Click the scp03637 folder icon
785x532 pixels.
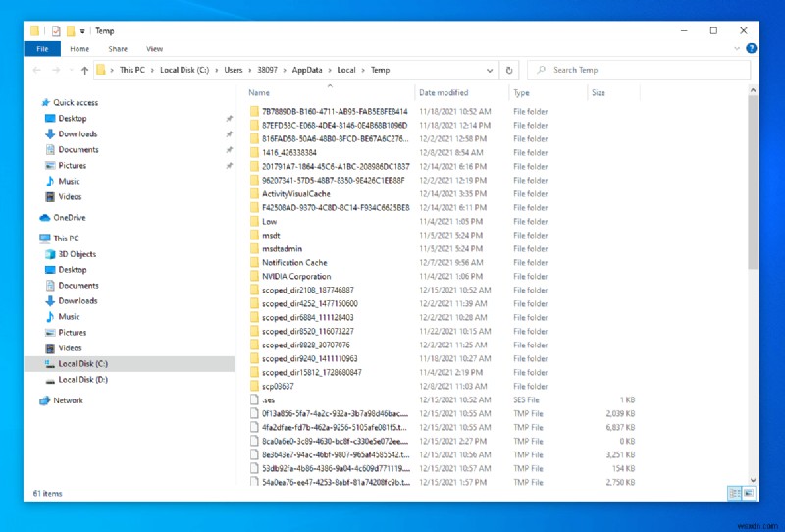click(254, 386)
